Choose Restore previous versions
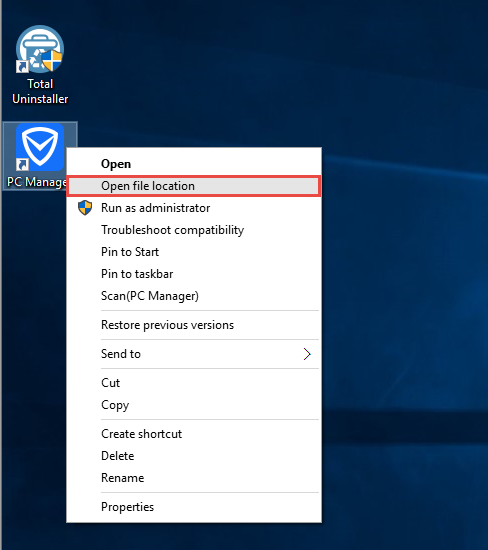 [x=194, y=325]
